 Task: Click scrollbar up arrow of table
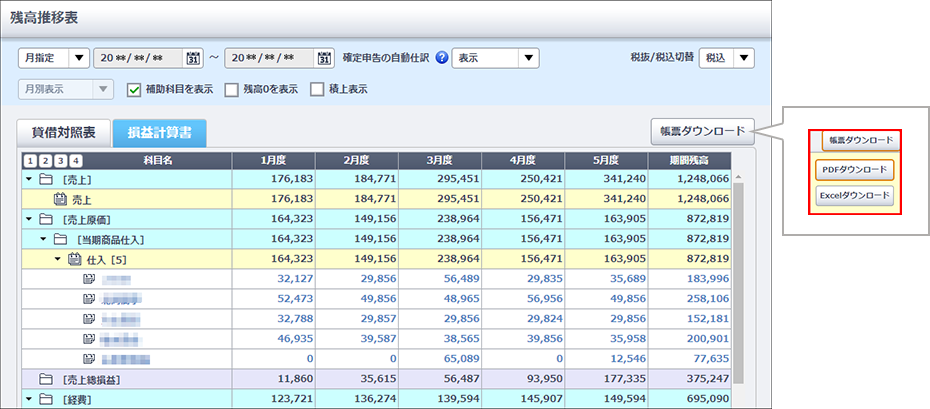point(738,177)
